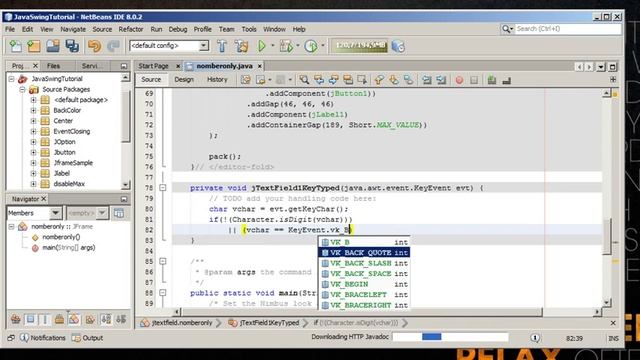This screenshot has width=640, height=360.
Task: Toggle rectangular selection mode
Action: click(x=362, y=80)
